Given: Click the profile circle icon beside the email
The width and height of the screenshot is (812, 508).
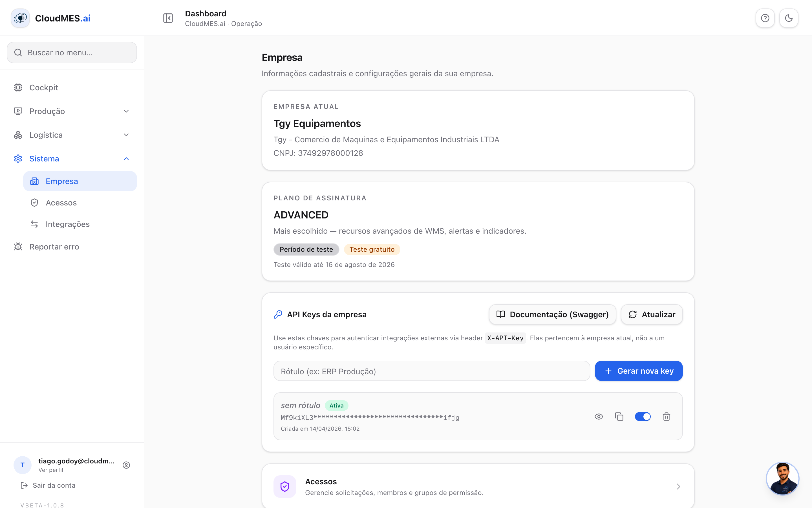Looking at the screenshot, I should coord(126,465).
